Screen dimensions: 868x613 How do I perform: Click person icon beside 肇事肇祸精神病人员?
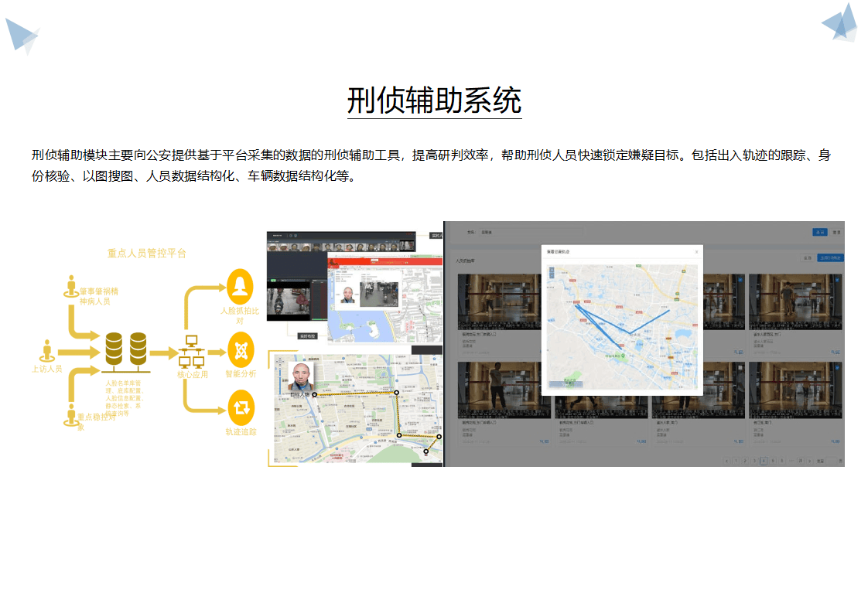[71, 286]
